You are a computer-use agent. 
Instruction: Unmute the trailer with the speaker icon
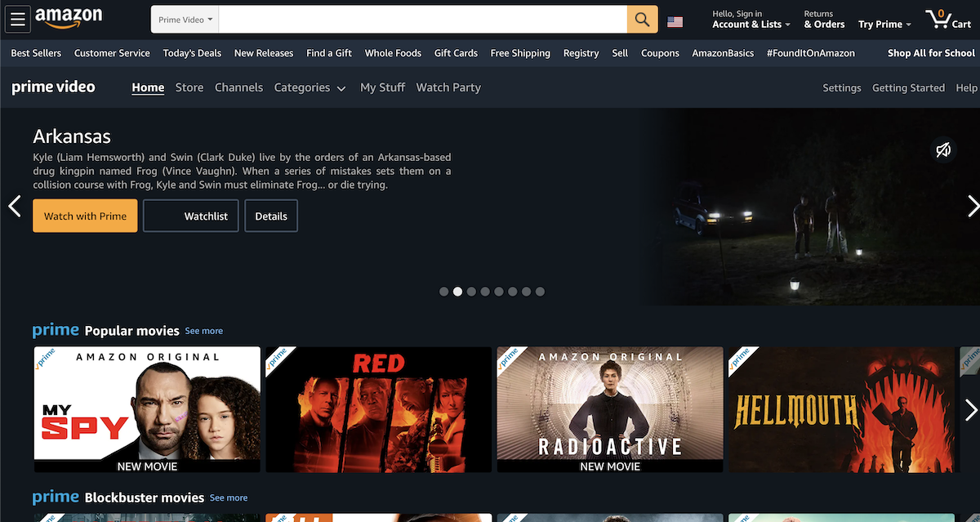[x=943, y=149]
